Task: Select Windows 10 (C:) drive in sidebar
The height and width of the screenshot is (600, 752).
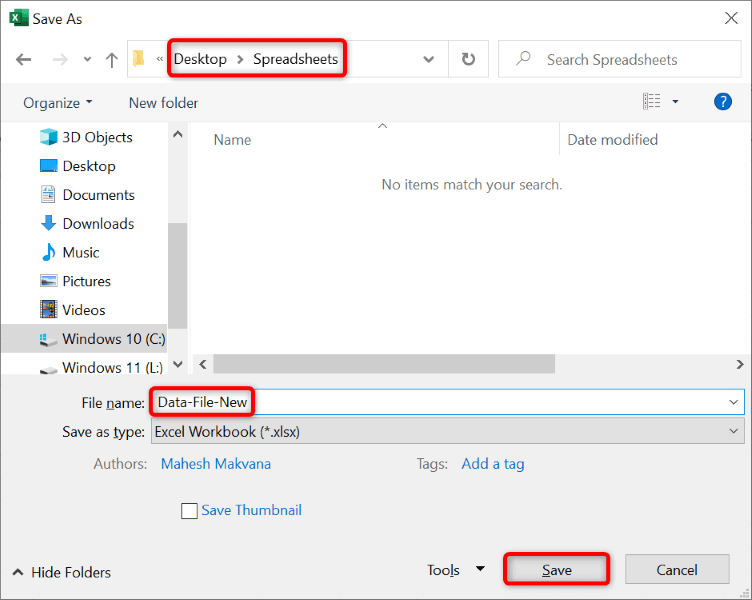Action: [x=113, y=339]
